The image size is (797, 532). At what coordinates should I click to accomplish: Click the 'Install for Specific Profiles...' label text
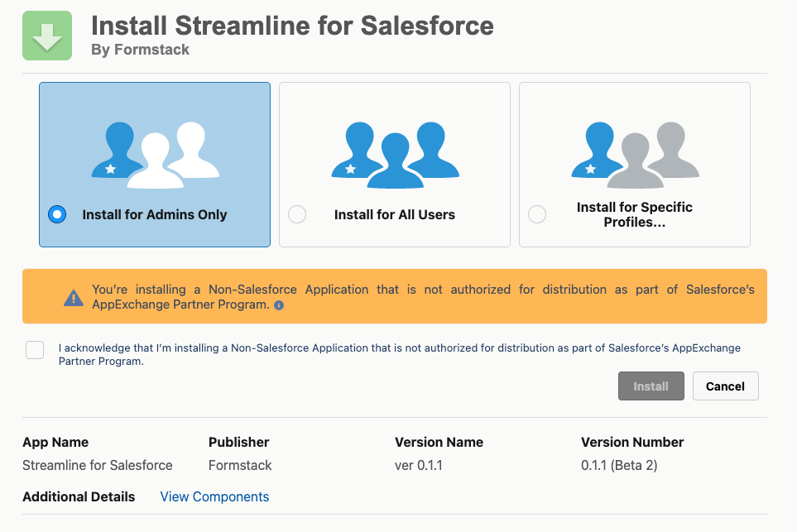(x=635, y=214)
